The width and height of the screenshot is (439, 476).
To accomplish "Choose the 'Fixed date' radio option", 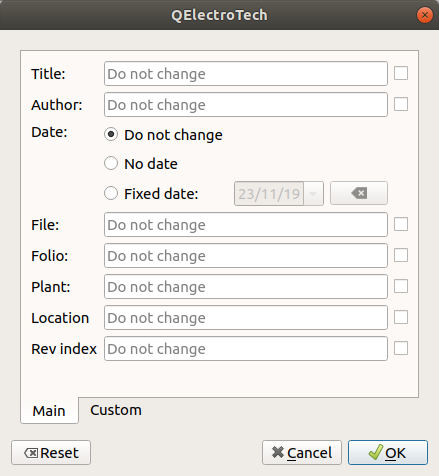I will 111,193.
